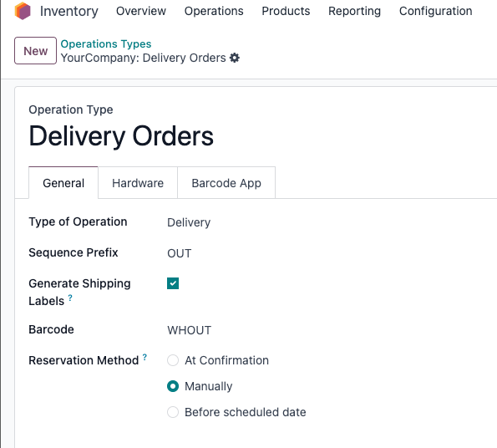
Task: Click the New button
Action: click(x=35, y=51)
